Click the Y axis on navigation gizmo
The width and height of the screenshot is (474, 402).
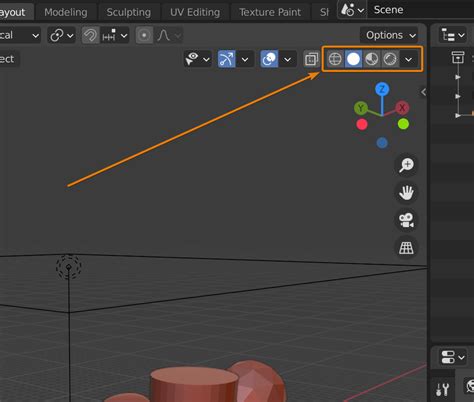click(361, 108)
